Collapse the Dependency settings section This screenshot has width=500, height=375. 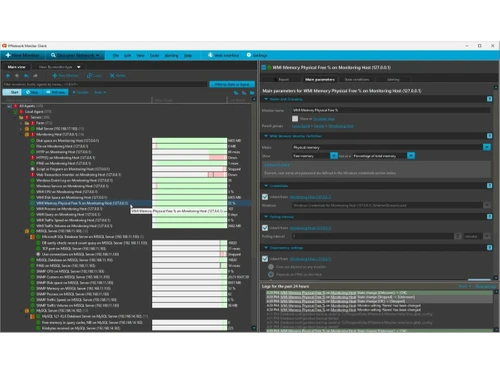click(266, 248)
